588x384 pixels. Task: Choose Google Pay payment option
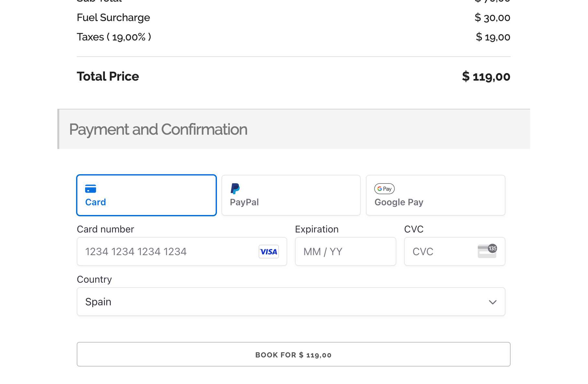[435, 195]
